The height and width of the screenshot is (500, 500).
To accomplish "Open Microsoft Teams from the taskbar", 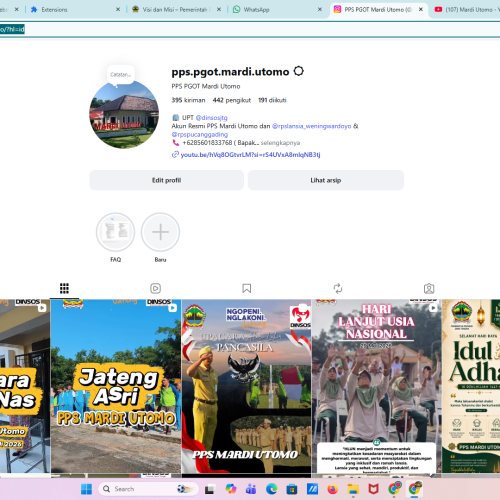I will (251, 489).
